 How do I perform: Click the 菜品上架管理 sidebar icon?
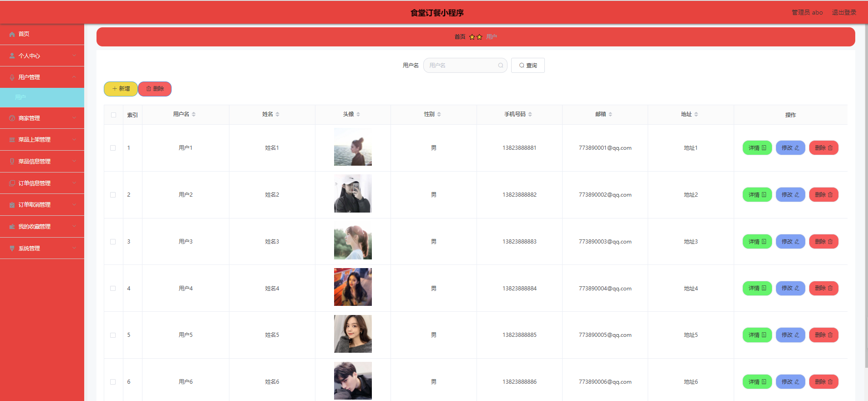click(12, 140)
